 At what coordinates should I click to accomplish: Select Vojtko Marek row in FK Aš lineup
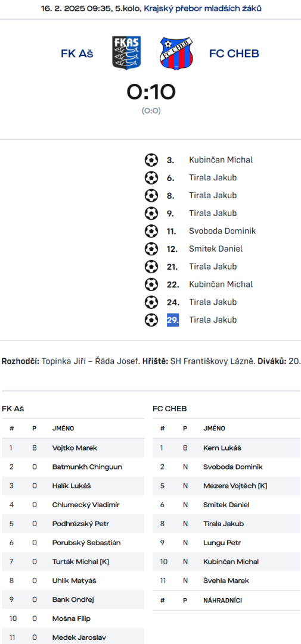73,448
